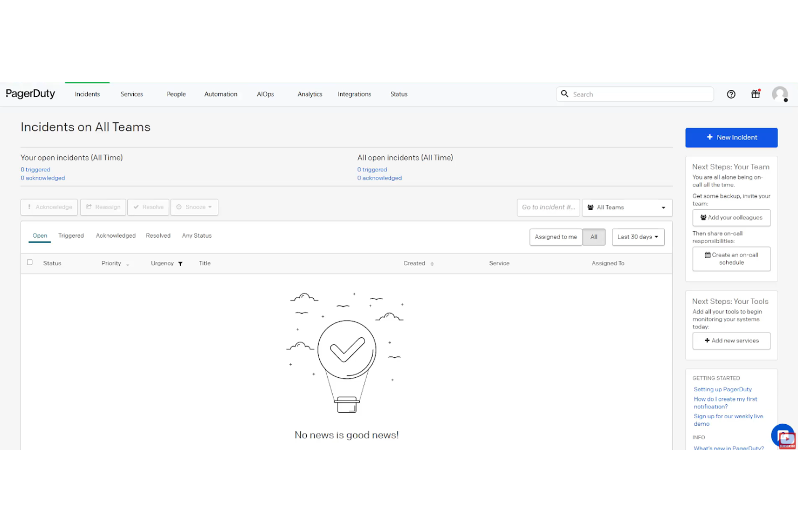Open the help question mark icon
The height and width of the screenshot is (532, 798).
731,94
